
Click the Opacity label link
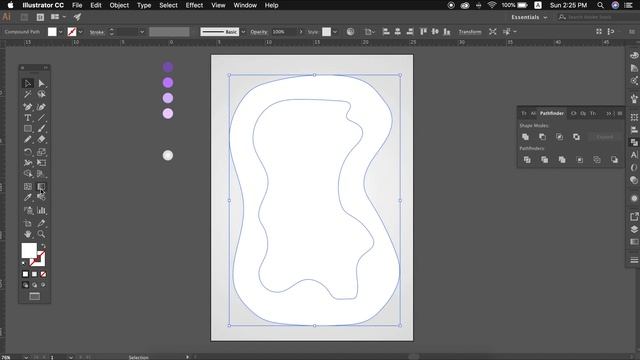[259, 32]
